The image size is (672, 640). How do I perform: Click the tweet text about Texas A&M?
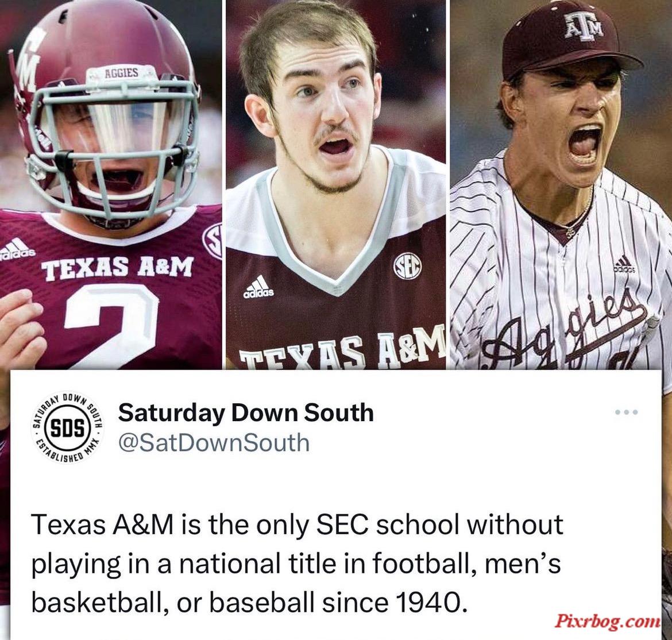point(298,564)
